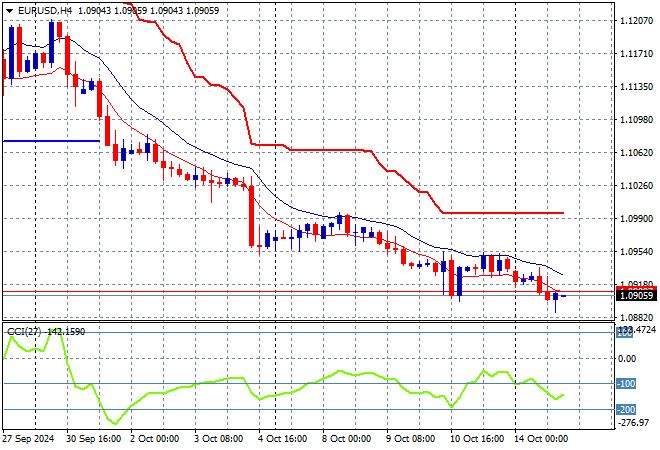Image resolution: width=660 pixels, height=450 pixels.
Task: Click the EURUSD,H4 chart title
Action: click(40, 10)
